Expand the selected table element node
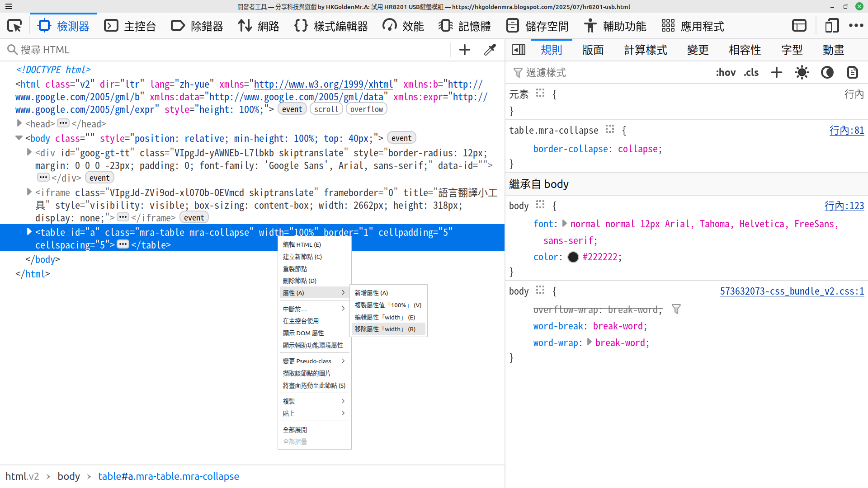This screenshot has width=868, height=488. coord(29,232)
